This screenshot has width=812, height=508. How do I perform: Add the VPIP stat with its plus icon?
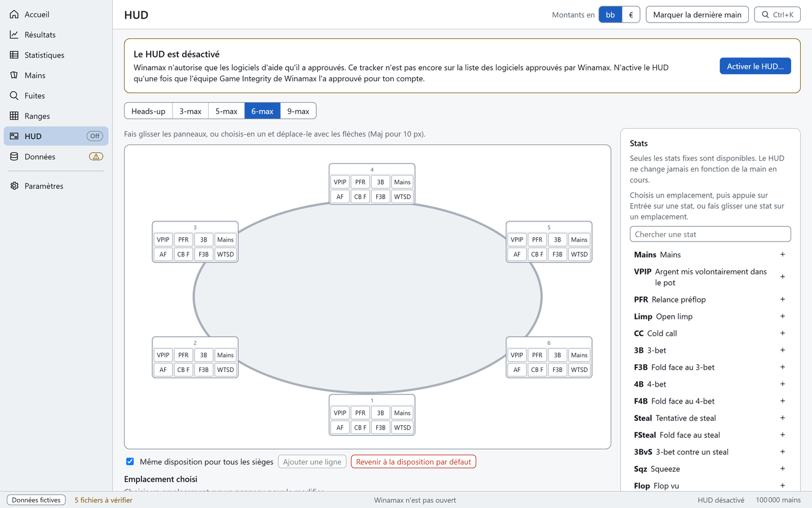pos(783,277)
